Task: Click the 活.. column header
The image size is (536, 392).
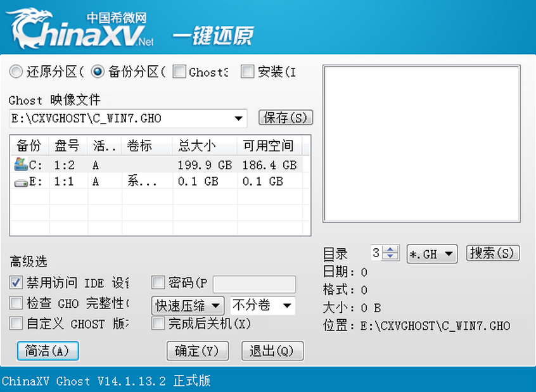Action: coord(105,146)
